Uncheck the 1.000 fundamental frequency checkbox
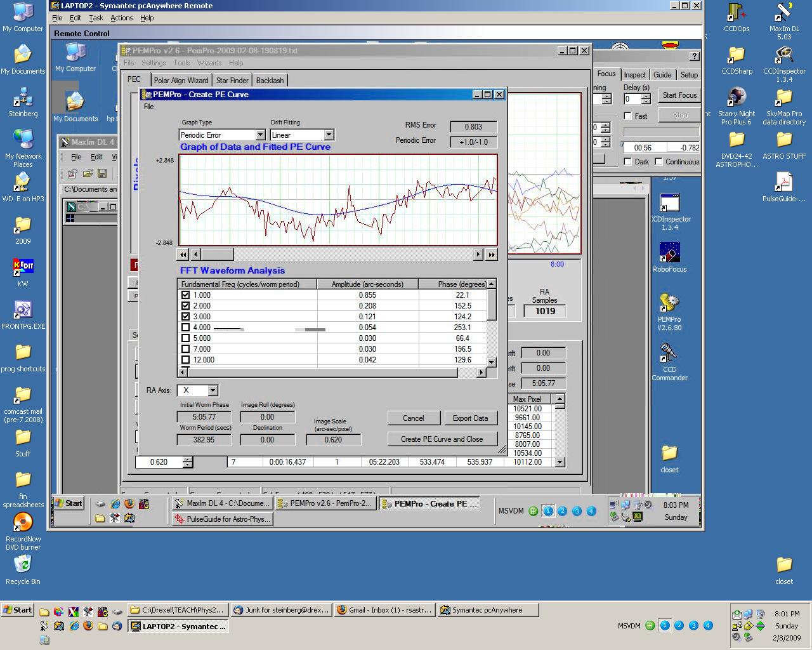This screenshot has width=812, height=650. tap(186, 295)
